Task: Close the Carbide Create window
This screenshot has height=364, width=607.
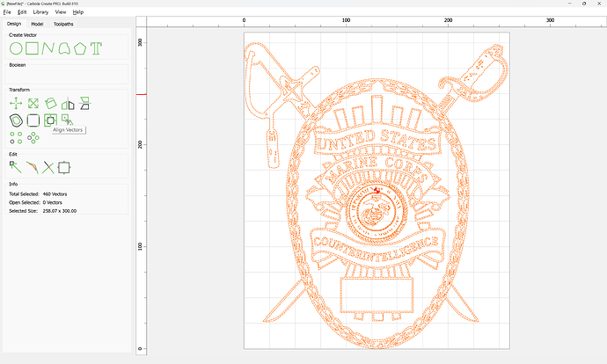Action: (599, 4)
